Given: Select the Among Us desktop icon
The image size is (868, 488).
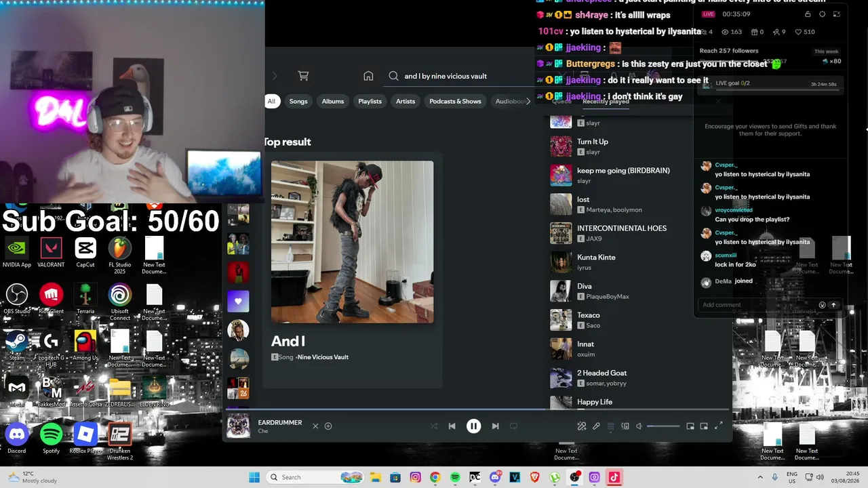Looking at the screenshot, I should click(85, 346).
